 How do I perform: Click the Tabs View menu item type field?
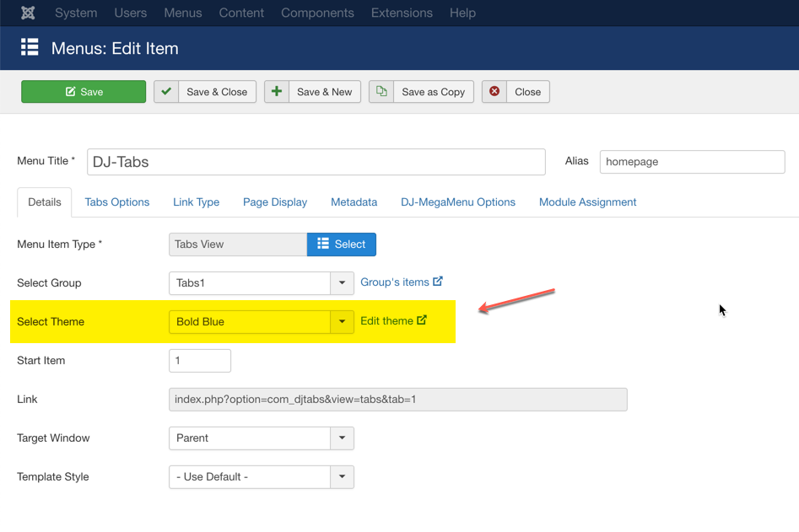click(x=238, y=245)
